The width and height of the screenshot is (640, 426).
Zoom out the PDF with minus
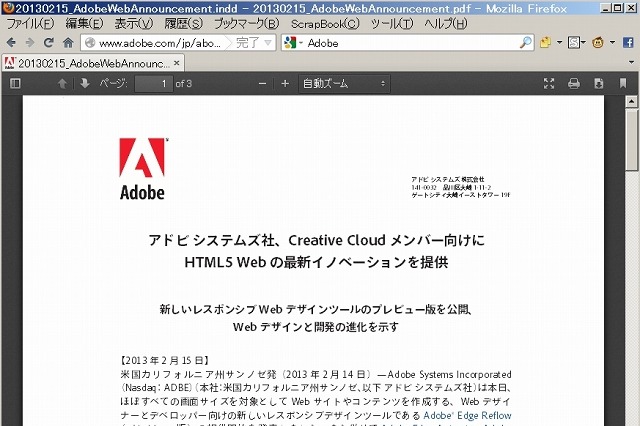click(x=262, y=84)
